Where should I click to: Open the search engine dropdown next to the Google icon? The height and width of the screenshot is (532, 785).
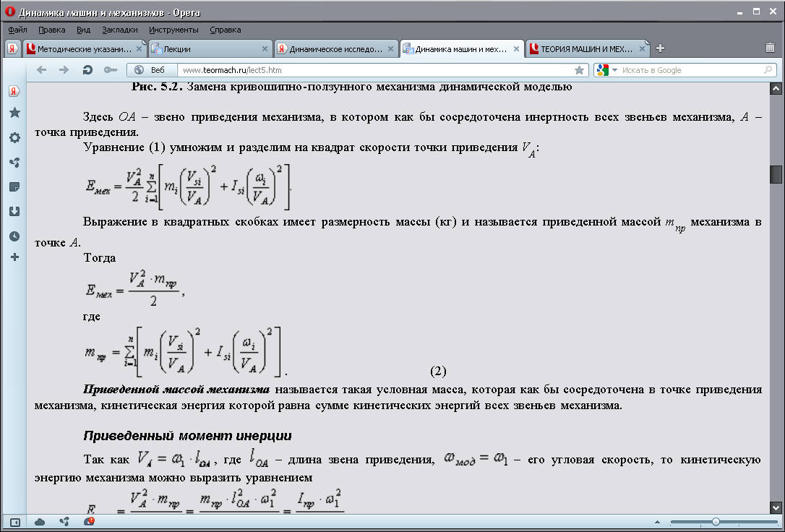pyautogui.click(x=615, y=70)
